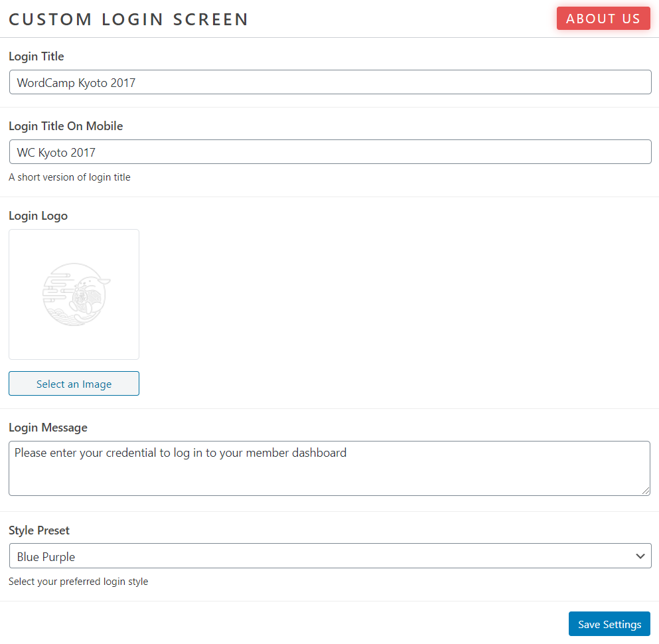Open the About Us page

coord(603,18)
